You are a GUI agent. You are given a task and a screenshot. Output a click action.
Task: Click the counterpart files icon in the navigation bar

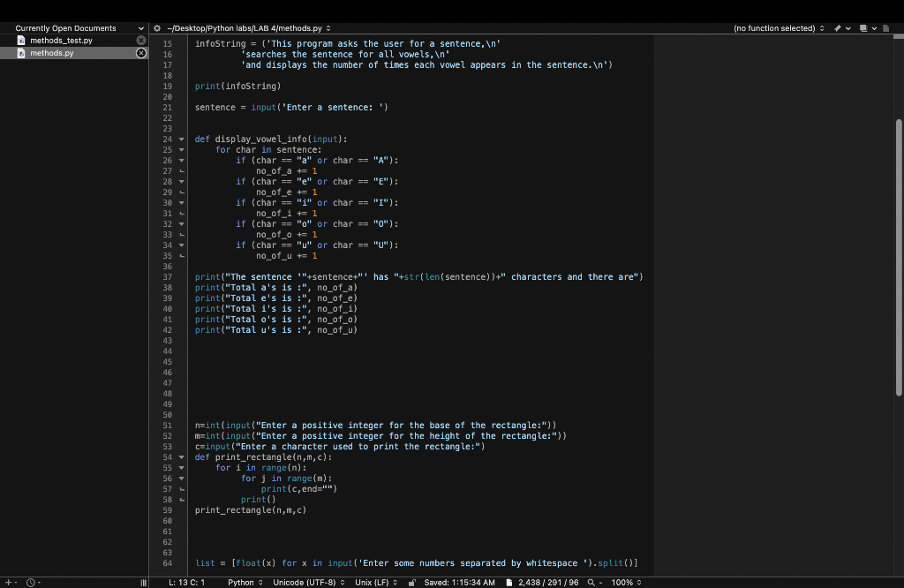pyautogui.click(x=863, y=28)
